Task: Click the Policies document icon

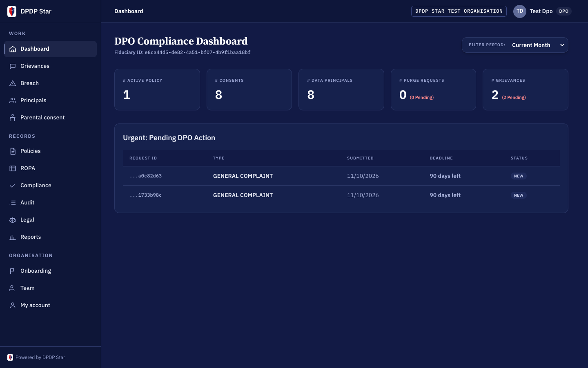Action: pyautogui.click(x=13, y=151)
